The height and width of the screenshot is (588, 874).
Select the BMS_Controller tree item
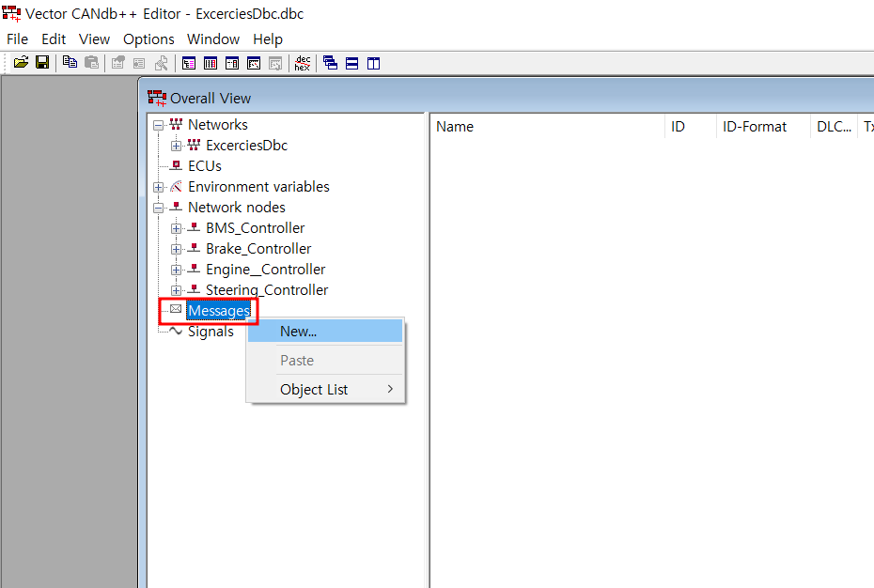coord(256,228)
